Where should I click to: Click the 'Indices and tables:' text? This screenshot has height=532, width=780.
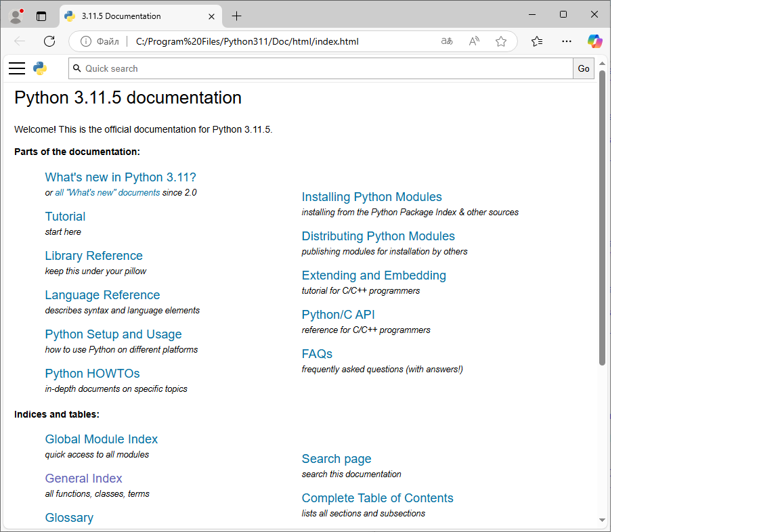pyautogui.click(x=57, y=415)
